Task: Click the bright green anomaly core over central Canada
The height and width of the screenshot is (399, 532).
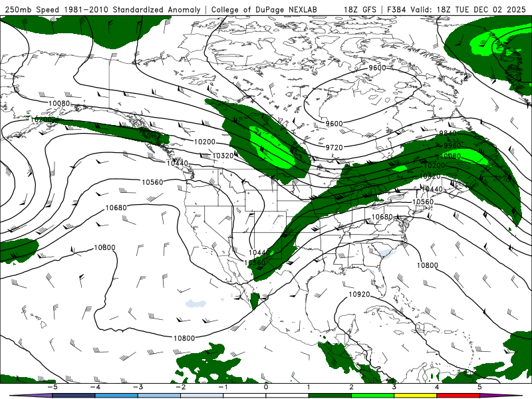Action: tap(273, 148)
